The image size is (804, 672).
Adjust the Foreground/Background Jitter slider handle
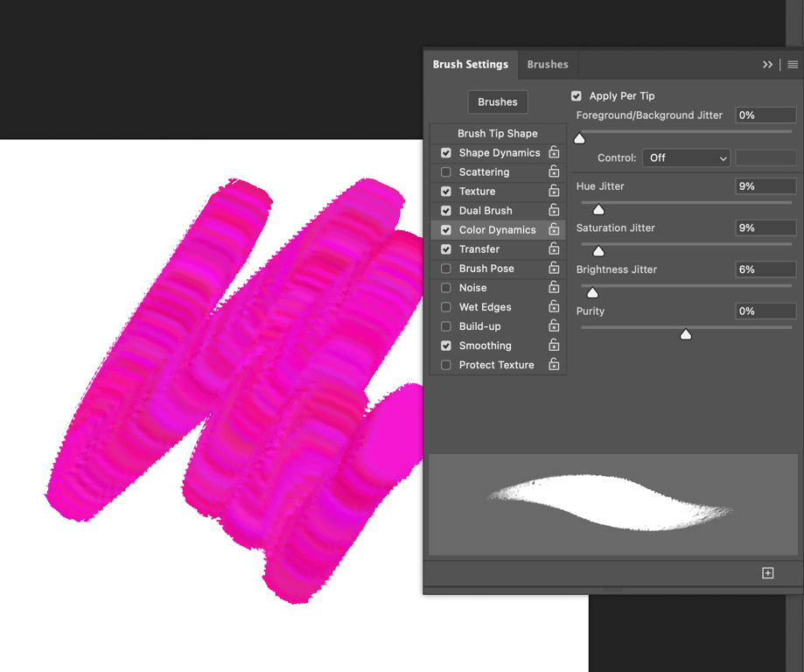coord(579,138)
